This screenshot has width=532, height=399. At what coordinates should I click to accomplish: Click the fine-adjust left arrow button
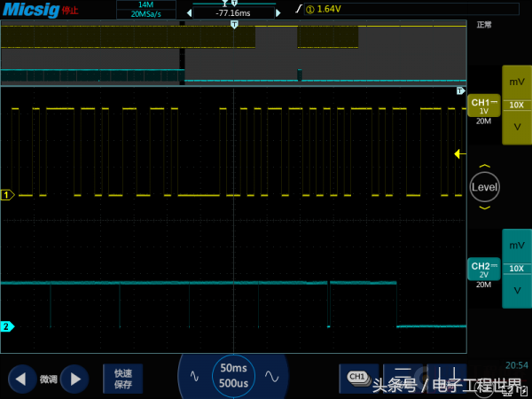click(21, 379)
